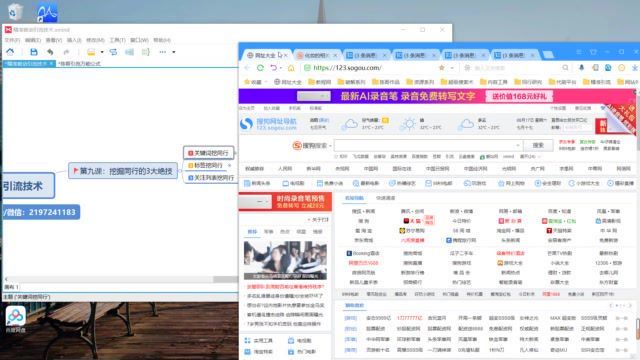Go to the browser home page icon
This screenshot has width=640, height=360.
click(291, 68)
